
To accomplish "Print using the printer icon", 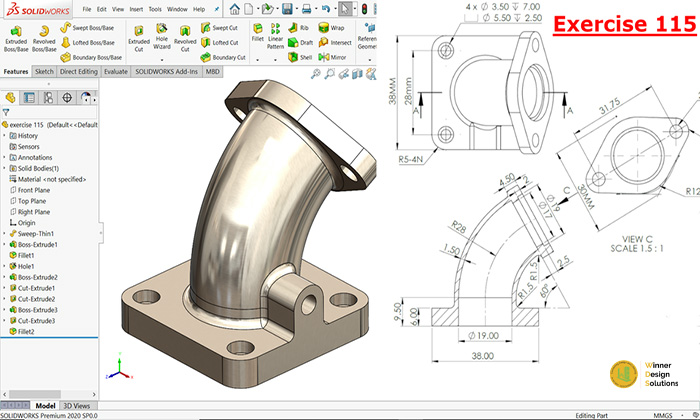I will click(x=307, y=8).
